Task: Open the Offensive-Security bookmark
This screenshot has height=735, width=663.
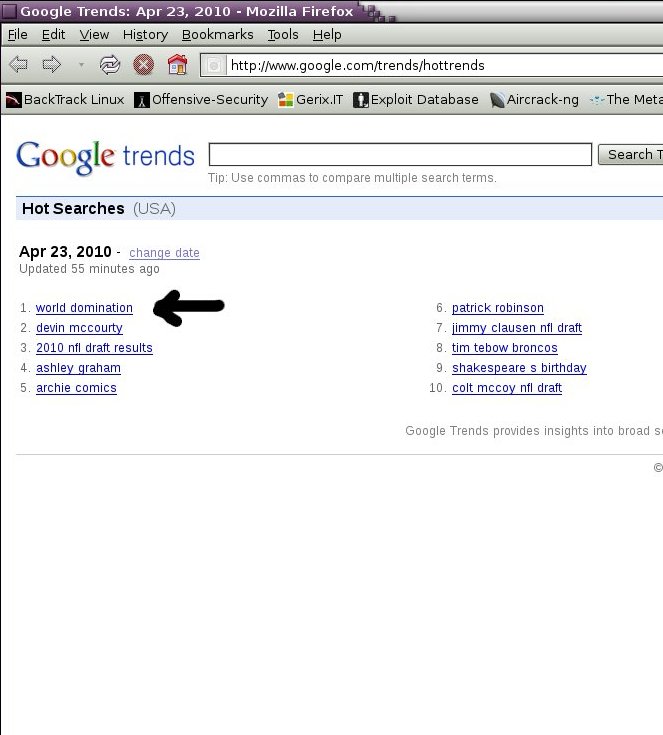Action: 201,99
